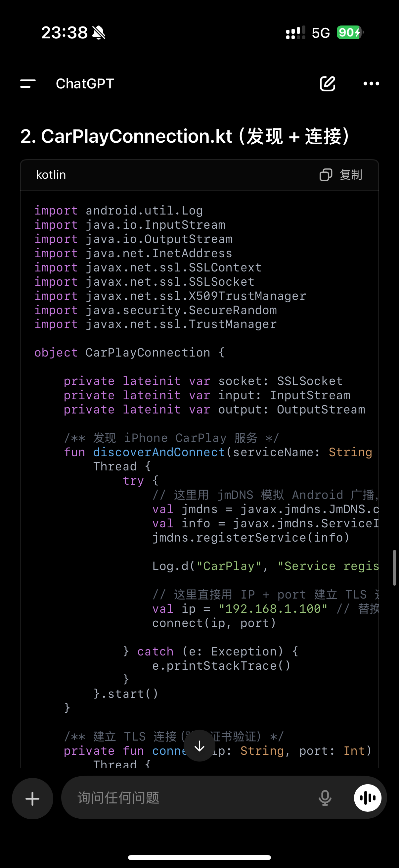Tap the "192.168.1.100" string in code
Viewport: 399px width, 868px height.
click(273, 608)
